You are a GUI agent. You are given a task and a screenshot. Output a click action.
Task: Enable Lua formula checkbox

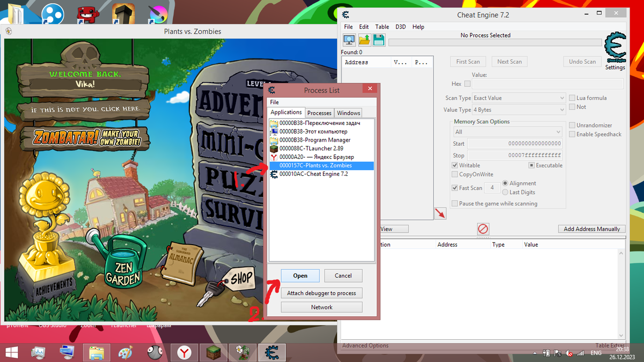pyautogui.click(x=572, y=98)
